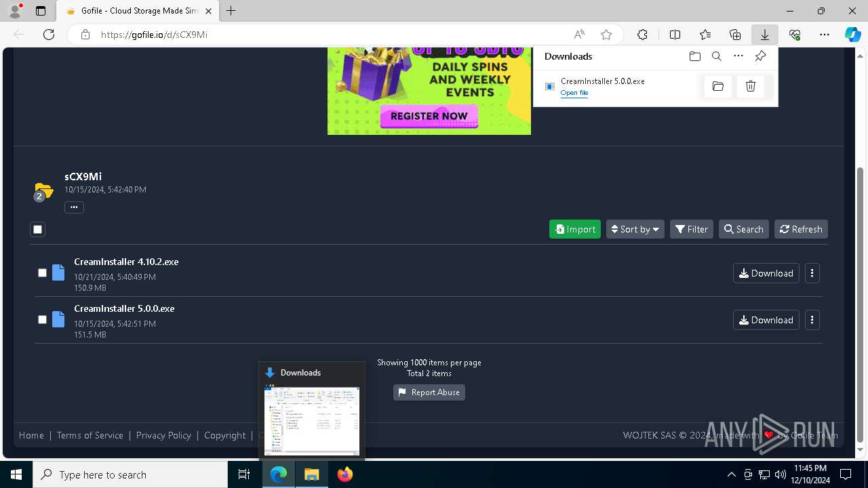Expand the Sort by dropdown

[635, 229]
